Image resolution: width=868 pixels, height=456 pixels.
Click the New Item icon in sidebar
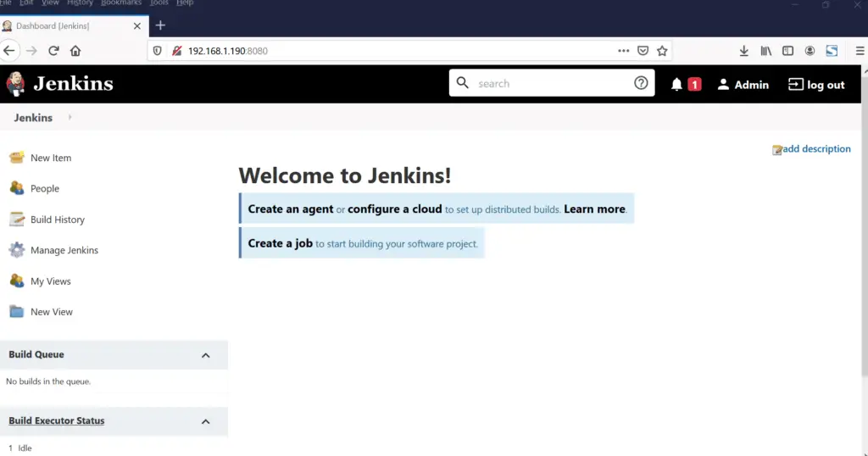click(16, 158)
